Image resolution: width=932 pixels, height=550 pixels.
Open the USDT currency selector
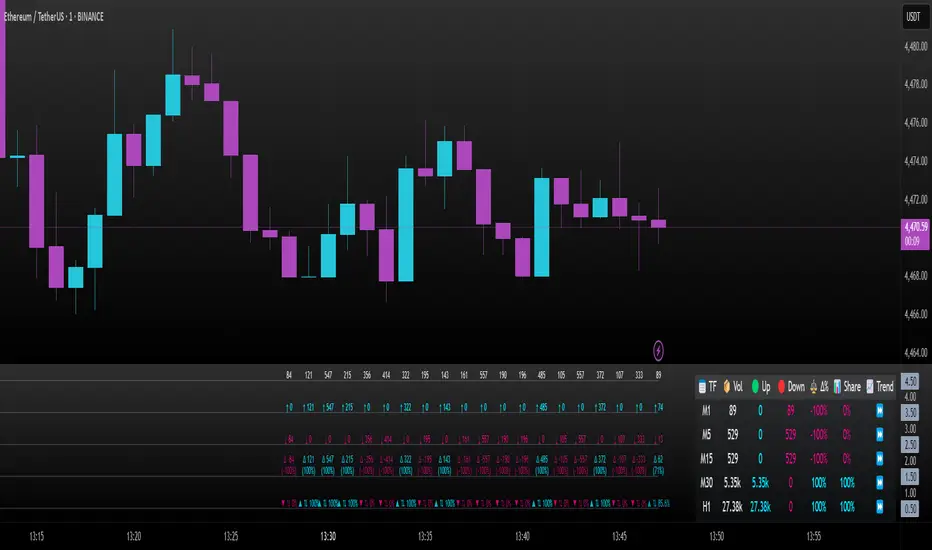pyautogui.click(x=912, y=17)
